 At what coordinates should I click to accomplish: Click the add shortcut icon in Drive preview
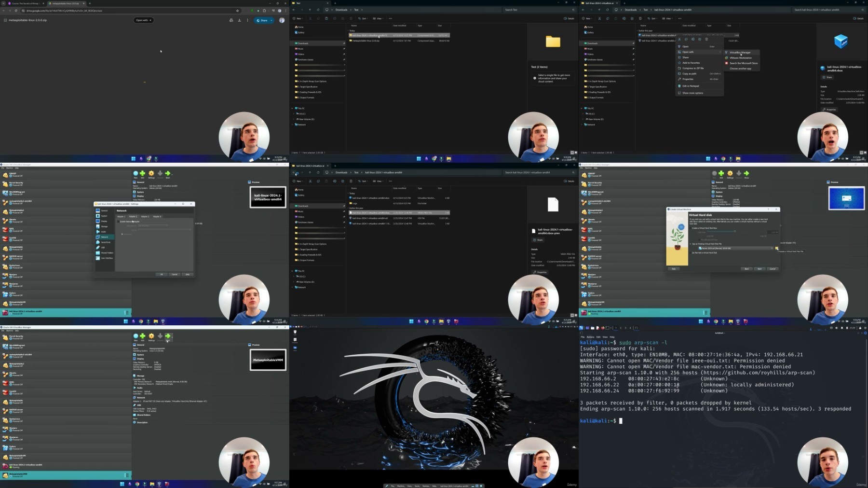tap(231, 20)
